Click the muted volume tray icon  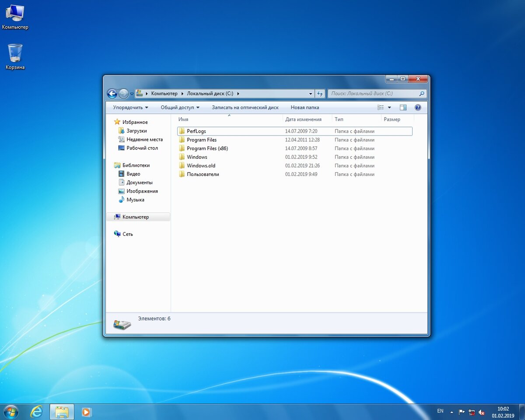click(x=482, y=412)
